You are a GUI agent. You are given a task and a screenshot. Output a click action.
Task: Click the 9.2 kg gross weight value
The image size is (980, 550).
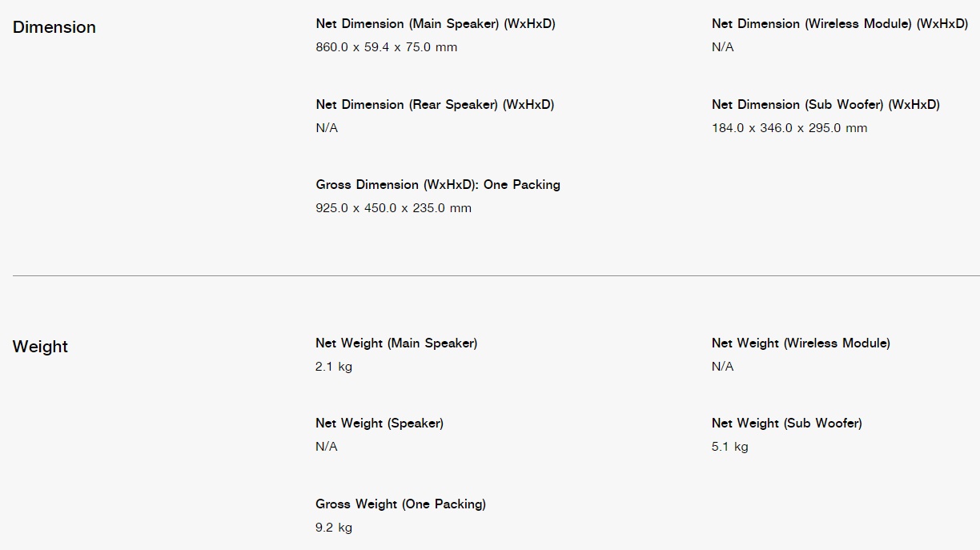[334, 528]
